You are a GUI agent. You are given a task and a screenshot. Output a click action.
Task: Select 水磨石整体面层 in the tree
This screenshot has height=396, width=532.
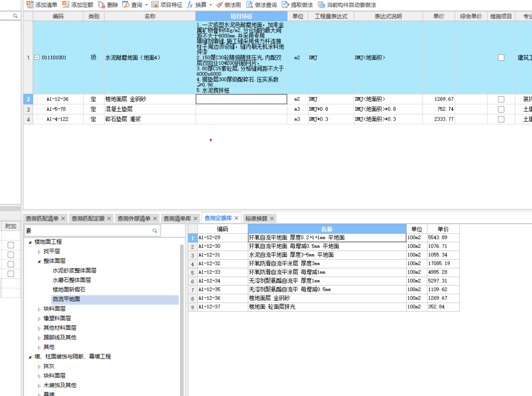click(72, 280)
